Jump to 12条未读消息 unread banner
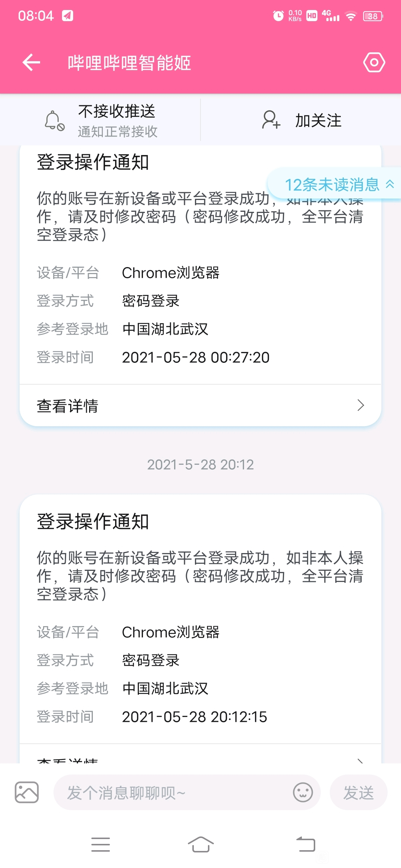The height and width of the screenshot is (868, 401). coord(334,184)
